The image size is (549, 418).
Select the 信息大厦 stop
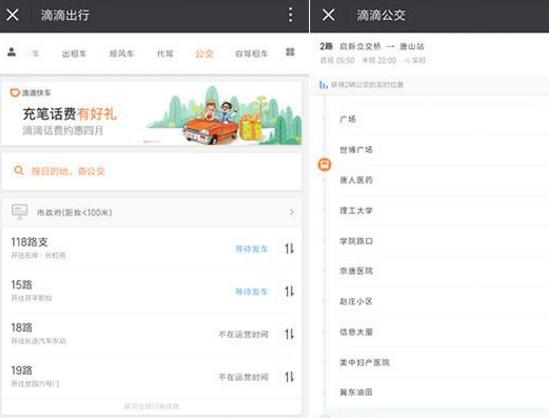click(356, 332)
